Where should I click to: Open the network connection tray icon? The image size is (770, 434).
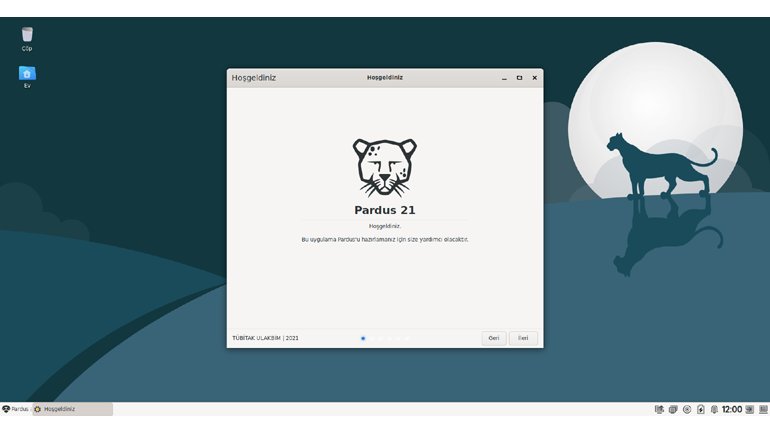pos(659,409)
